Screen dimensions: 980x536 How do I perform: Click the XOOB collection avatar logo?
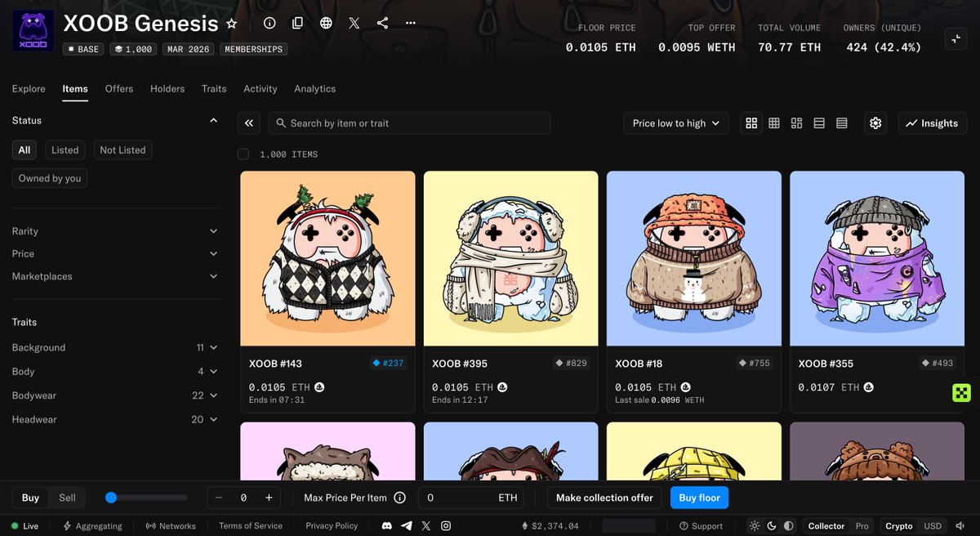pyautogui.click(x=33, y=31)
